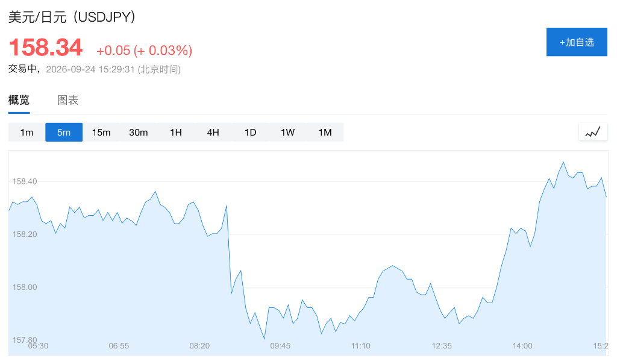Switch to the 图表 tab
This screenshot has height=364, width=617.
67,100
